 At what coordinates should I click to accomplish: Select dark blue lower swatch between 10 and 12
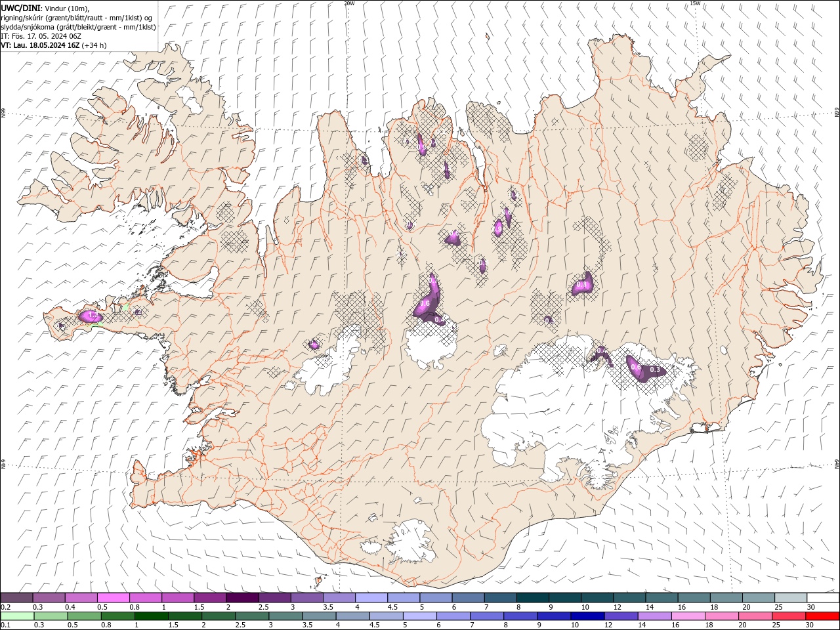[x=587, y=616]
